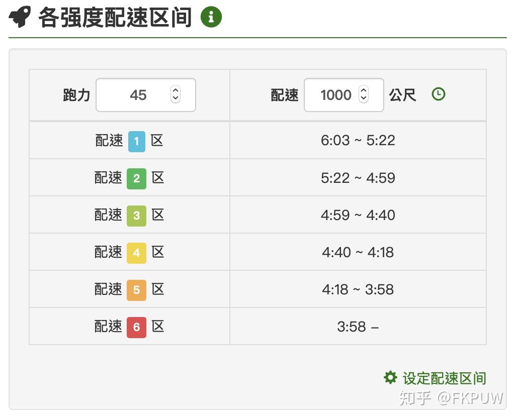The height and width of the screenshot is (420, 516).
Task: Click the red zone 6 badge
Action: point(136,327)
